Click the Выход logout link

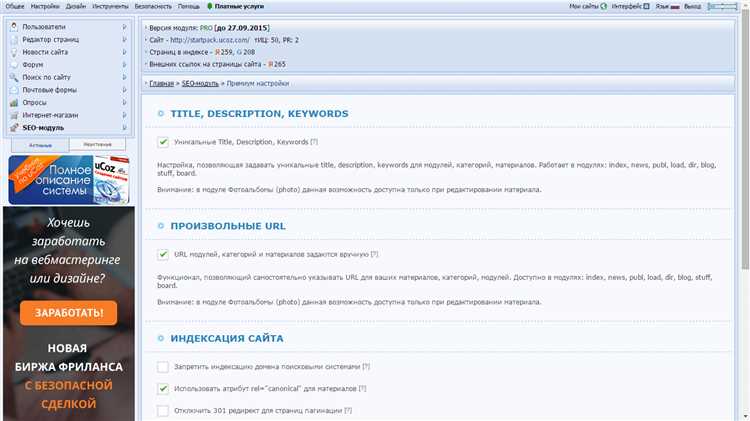693,6
